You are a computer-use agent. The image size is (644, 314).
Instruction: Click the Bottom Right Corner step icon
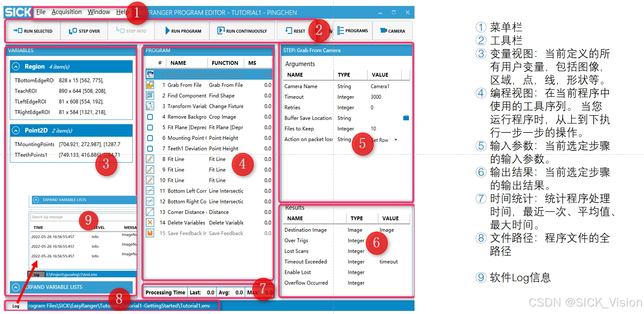pos(150,201)
